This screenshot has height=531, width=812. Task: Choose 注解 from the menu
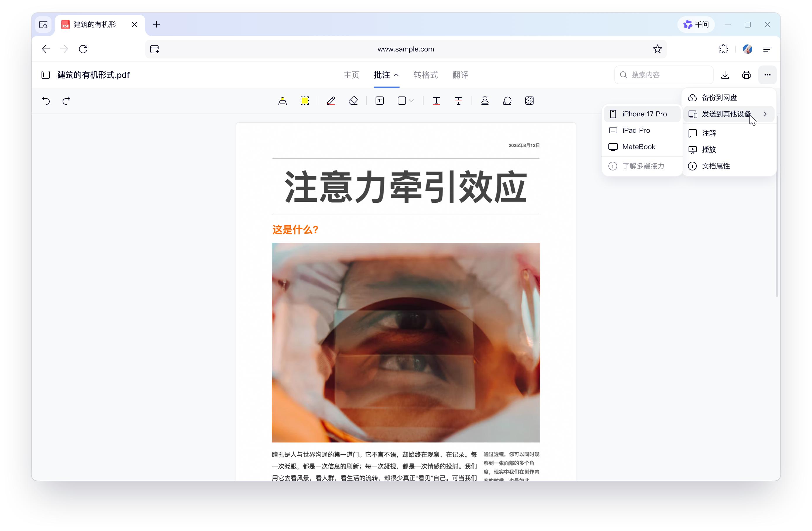pyautogui.click(x=729, y=133)
